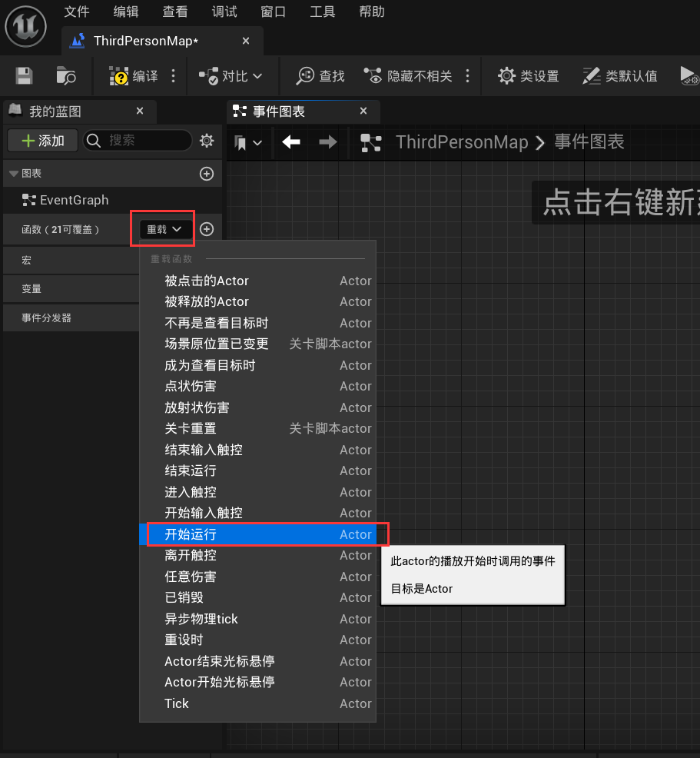The image size is (700, 758).
Task: Open compile options next to 编译
Action: [173, 76]
